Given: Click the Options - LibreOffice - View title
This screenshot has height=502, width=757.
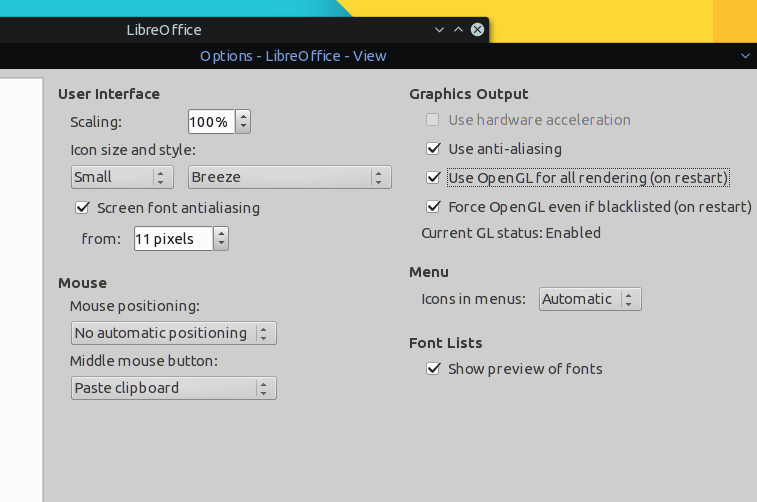Looking at the screenshot, I should [293, 56].
